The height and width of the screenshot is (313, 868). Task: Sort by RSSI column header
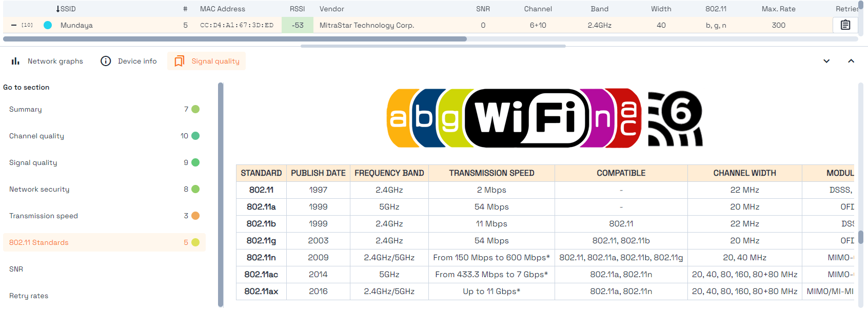(298, 9)
